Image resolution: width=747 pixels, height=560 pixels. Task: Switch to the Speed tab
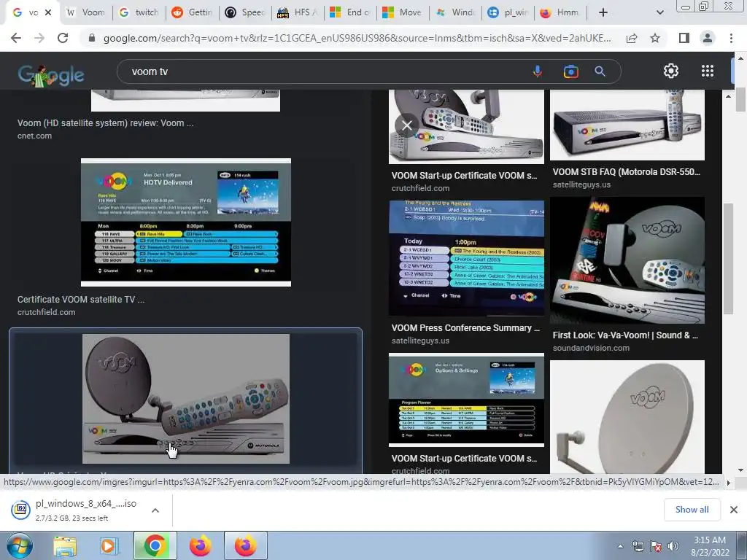coord(245,12)
